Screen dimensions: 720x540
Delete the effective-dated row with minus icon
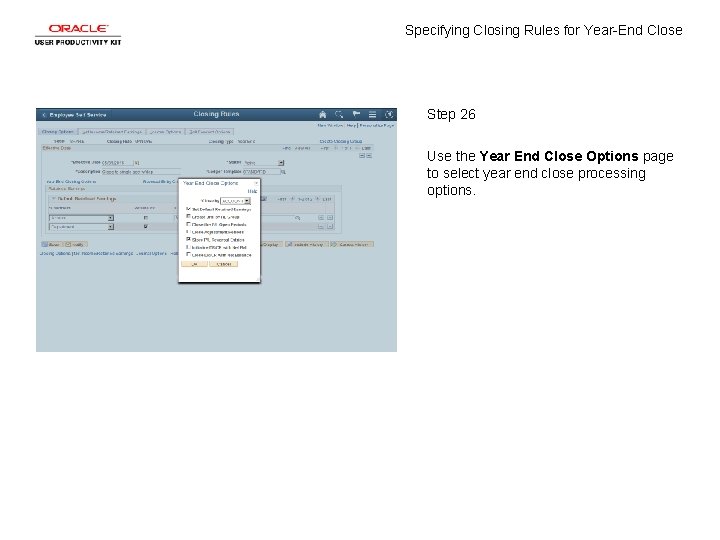[x=369, y=156]
